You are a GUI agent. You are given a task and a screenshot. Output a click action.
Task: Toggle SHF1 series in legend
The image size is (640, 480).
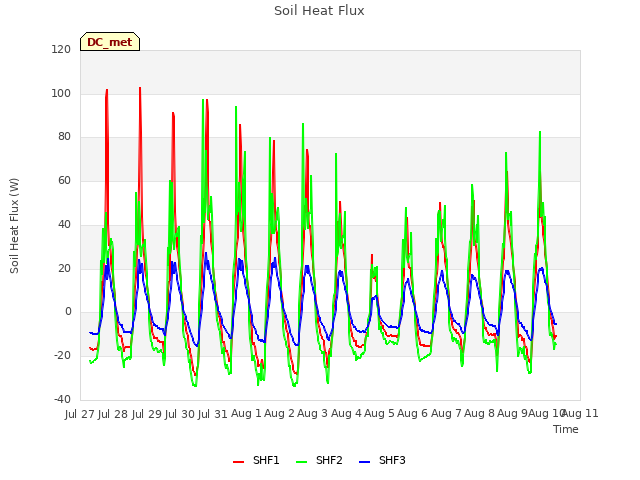[256, 460]
